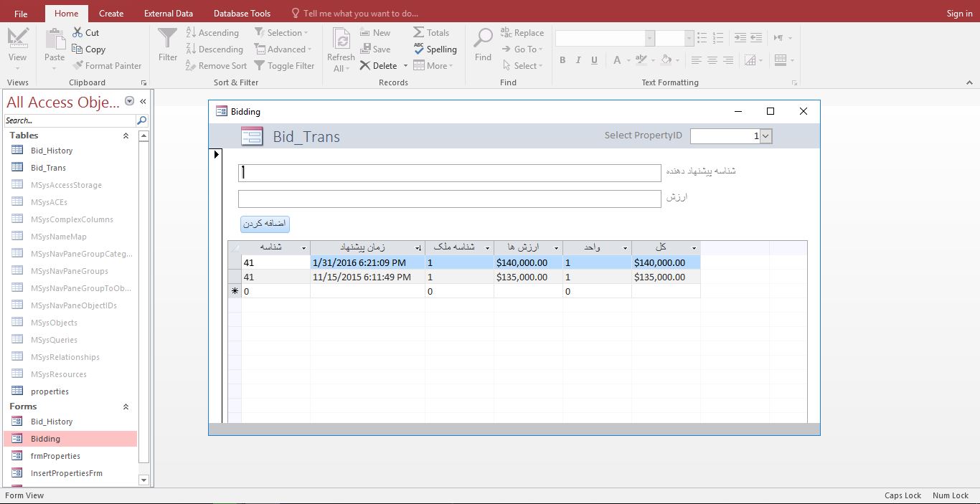The image size is (980, 504).
Task: Collapse the navigation pane with double chevron
Action: pos(143,101)
